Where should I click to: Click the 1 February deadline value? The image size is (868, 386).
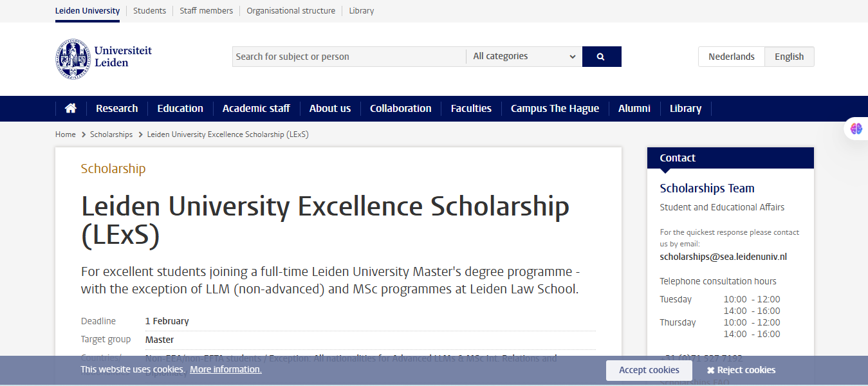pyautogui.click(x=167, y=321)
